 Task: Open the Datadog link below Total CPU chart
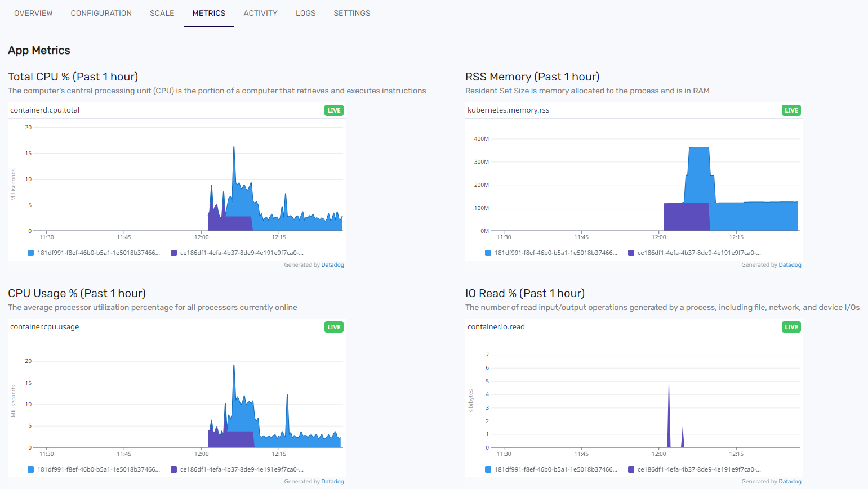pos(332,264)
